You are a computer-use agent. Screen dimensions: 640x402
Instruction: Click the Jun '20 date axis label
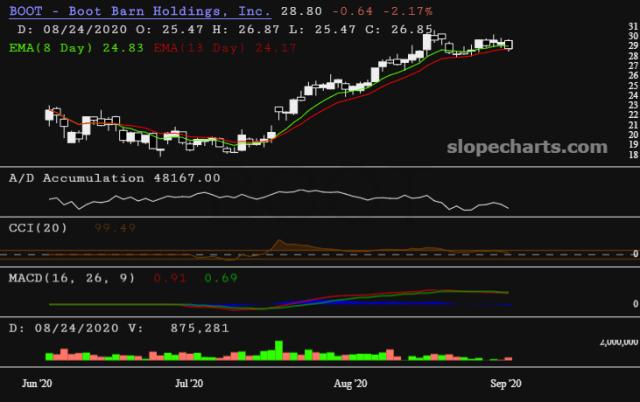click(37, 383)
